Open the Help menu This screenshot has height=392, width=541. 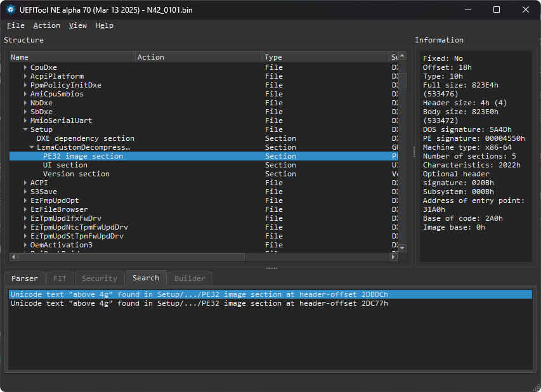click(105, 25)
